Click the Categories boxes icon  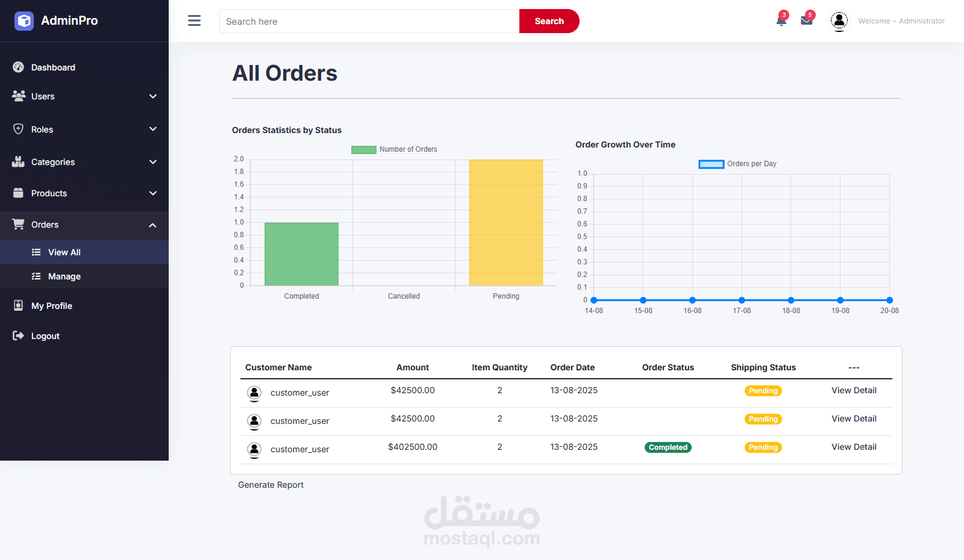click(x=19, y=161)
